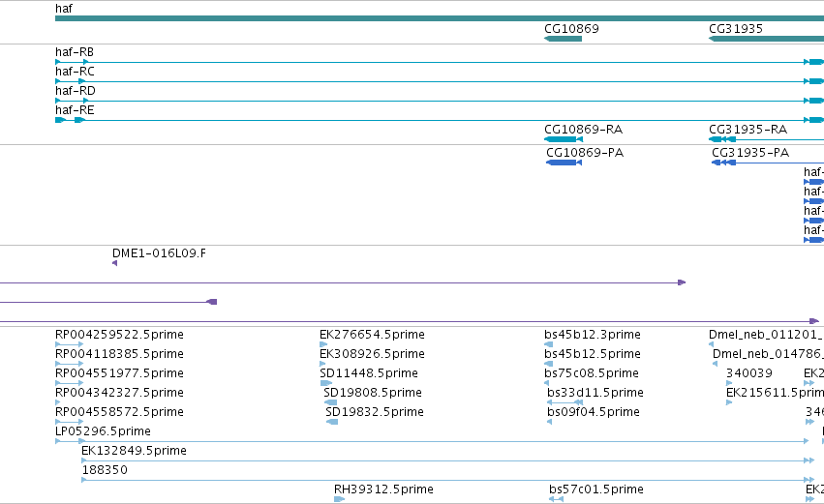Select the CG31935-PA protein label
824x504 pixels.
click(749, 153)
